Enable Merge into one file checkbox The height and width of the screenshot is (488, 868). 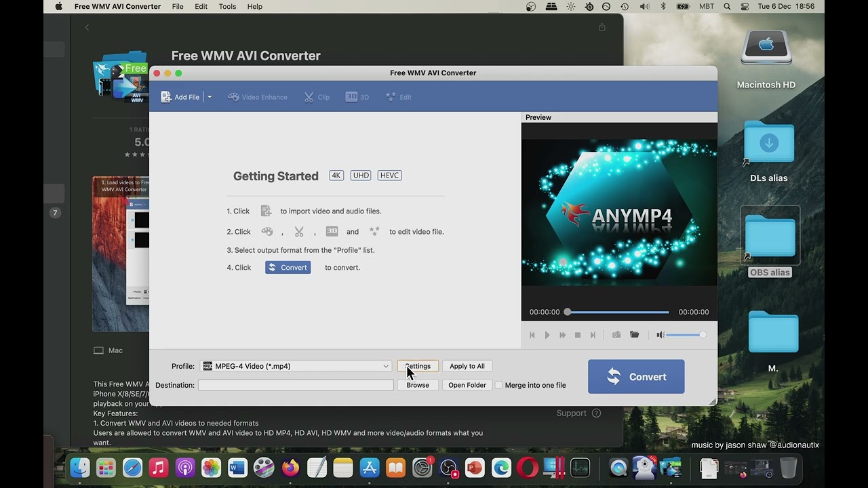click(498, 385)
